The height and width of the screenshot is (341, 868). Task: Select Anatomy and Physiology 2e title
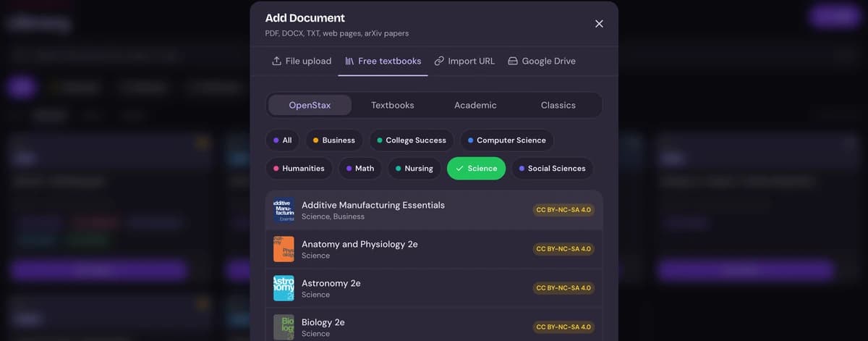tap(359, 244)
